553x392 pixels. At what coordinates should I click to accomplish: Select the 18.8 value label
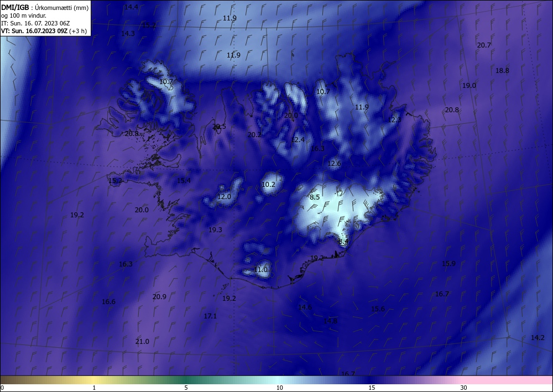(502, 71)
